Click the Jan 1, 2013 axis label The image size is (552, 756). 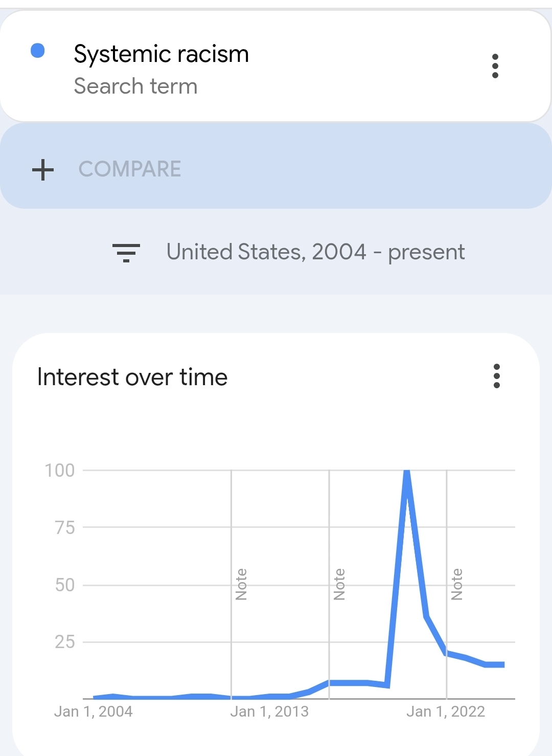269,711
